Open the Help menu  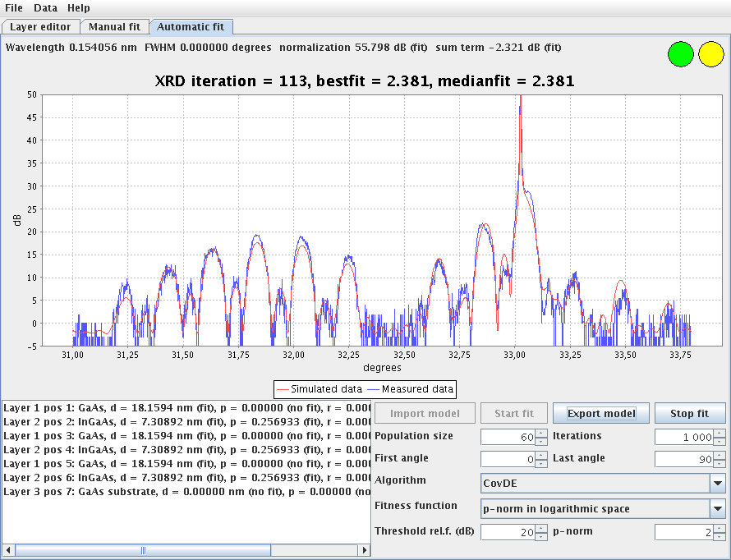click(79, 7)
